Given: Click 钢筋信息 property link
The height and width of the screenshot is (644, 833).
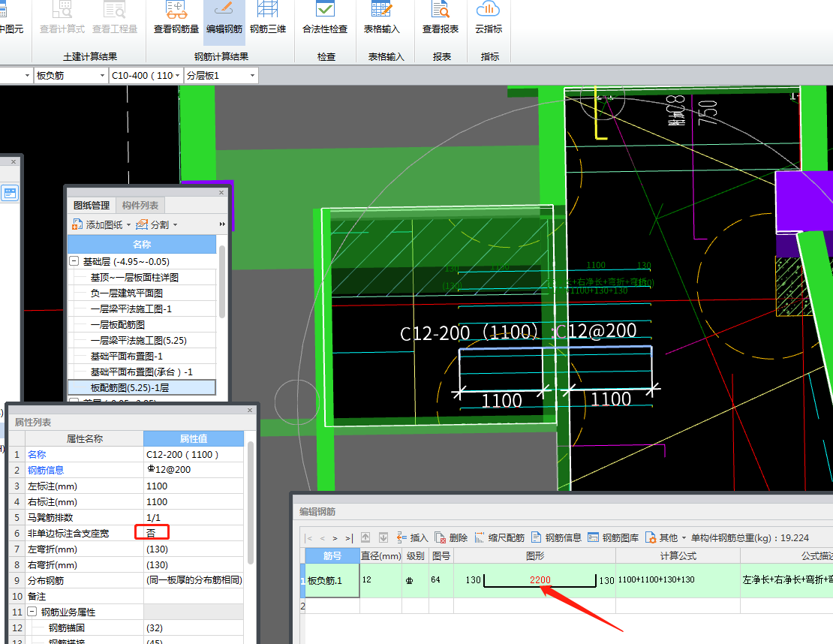Looking at the screenshot, I should click(x=46, y=471).
